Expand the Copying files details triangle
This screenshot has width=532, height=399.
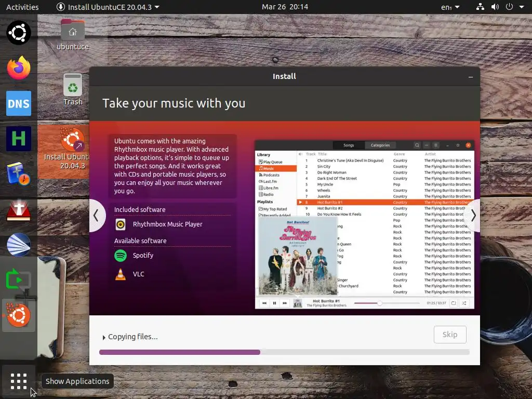click(x=104, y=337)
